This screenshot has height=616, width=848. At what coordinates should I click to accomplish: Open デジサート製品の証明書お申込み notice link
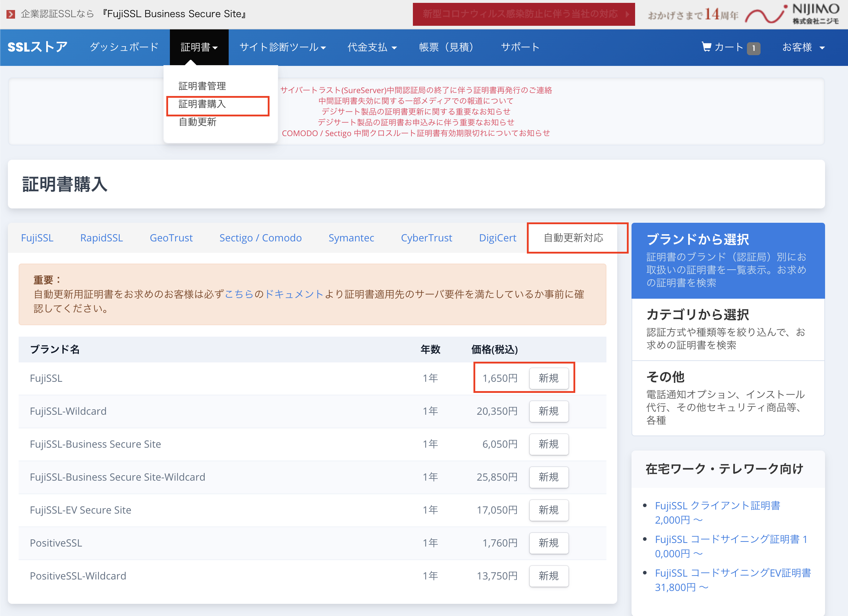pyautogui.click(x=416, y=122)
